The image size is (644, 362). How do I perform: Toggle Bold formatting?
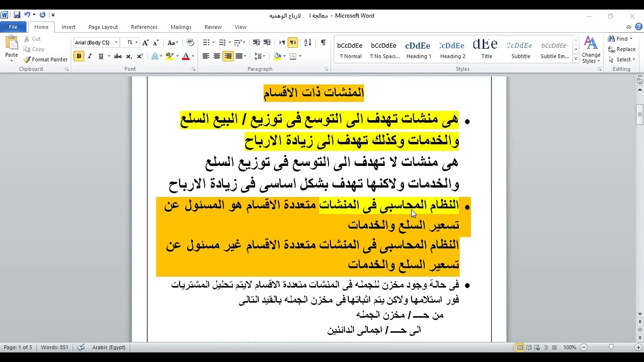click(79, 56)
